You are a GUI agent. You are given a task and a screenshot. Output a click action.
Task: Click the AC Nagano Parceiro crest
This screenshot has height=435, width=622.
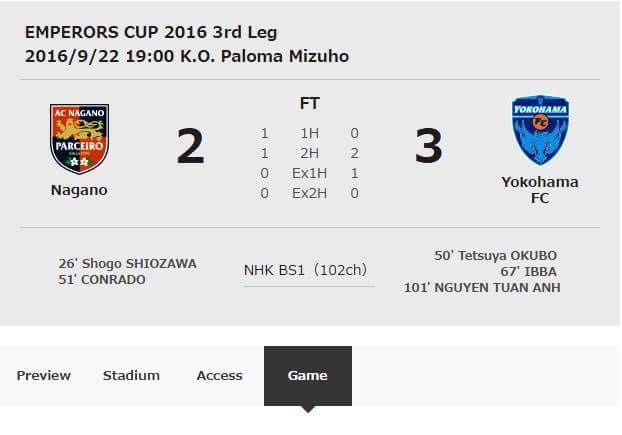click(x=79, y=138)
